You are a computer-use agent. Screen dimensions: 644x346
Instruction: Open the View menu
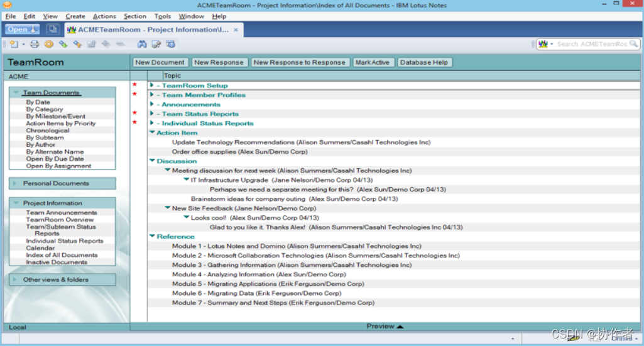50,16
